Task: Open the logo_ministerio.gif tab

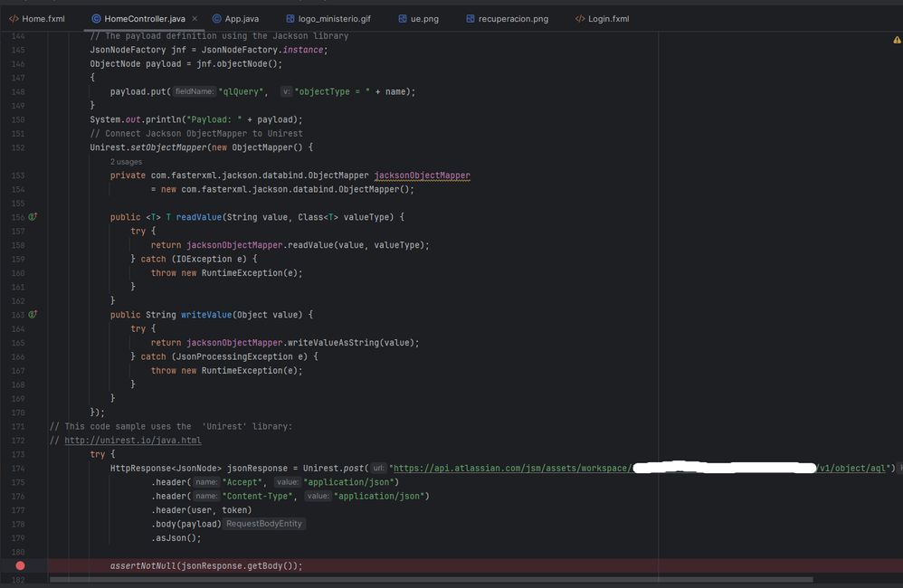Action: (x=328, y=19)
